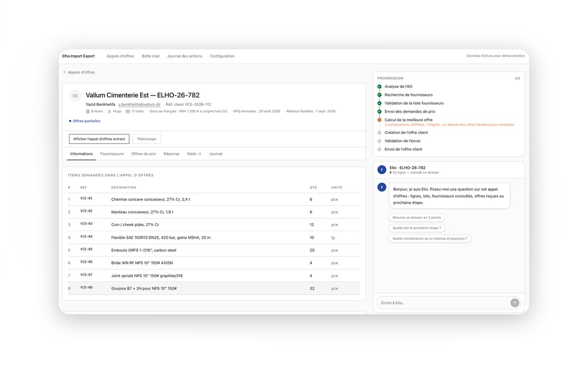Select the Informations tab
The image size is (588, 368).
[x=82, y=154]
